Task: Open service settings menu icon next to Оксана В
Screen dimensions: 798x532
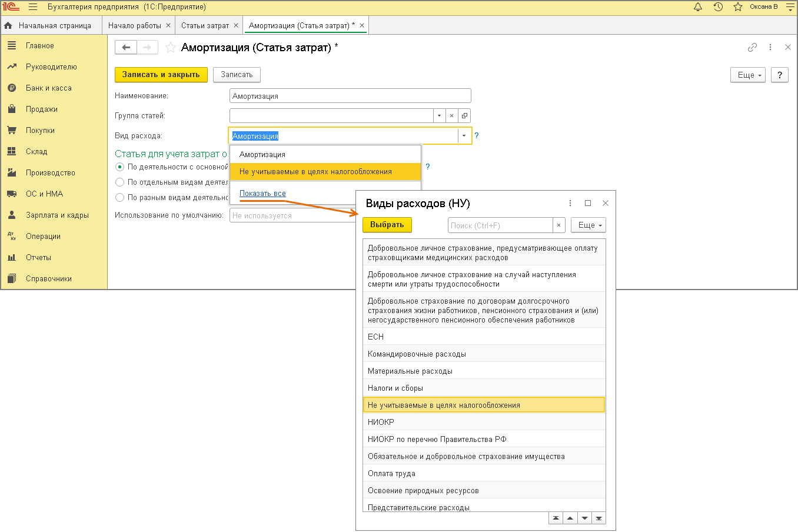Action: (790, 7)
